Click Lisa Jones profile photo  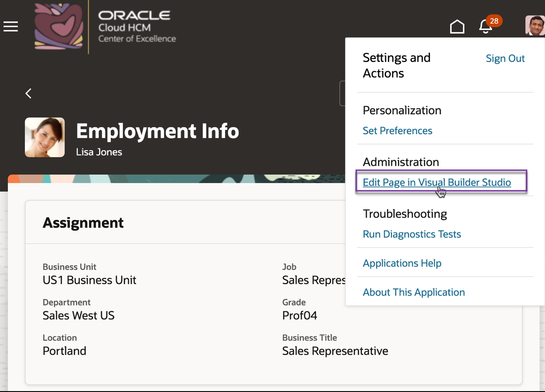(x=45, y=137)
